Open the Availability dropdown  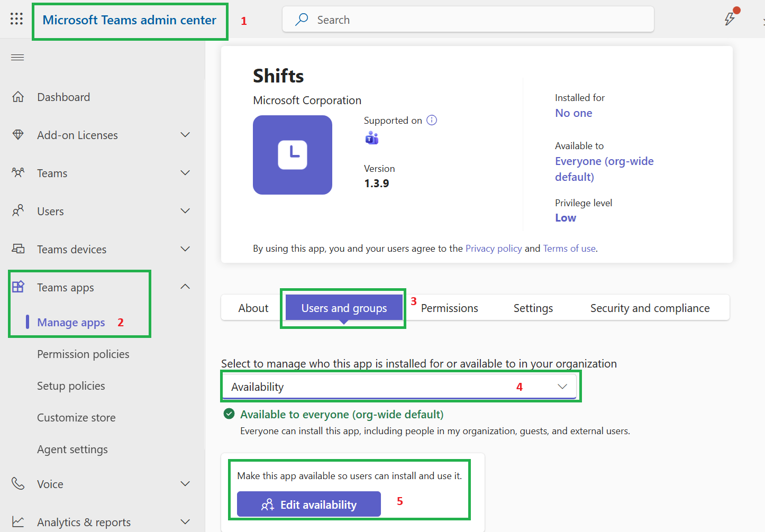[399, 387]
